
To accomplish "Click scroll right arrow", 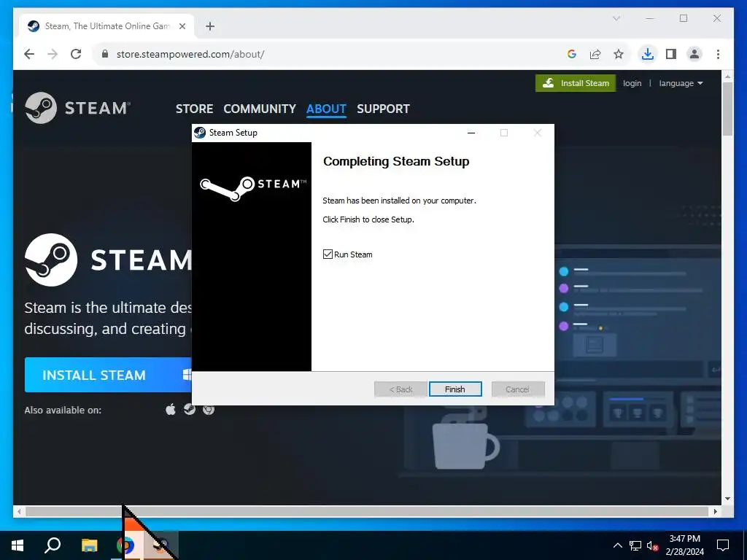I will [715, 511].
